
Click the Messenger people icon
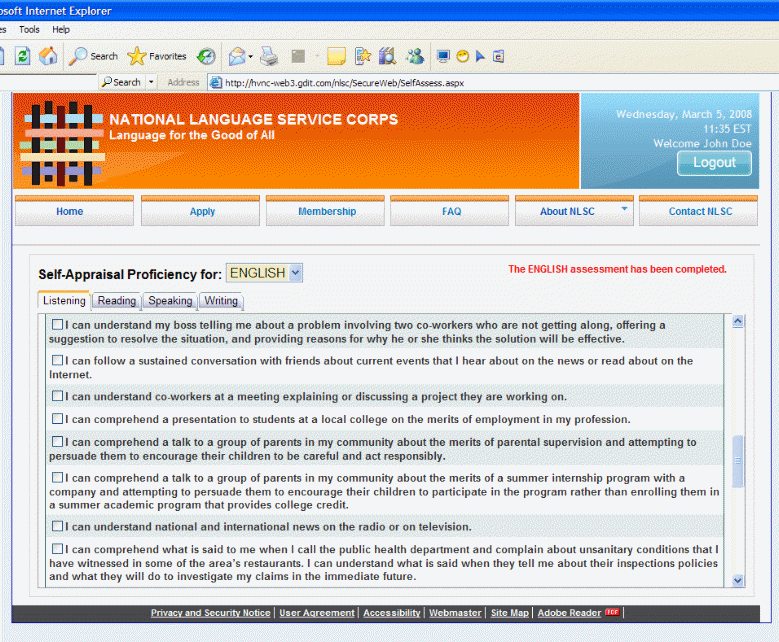414,56
